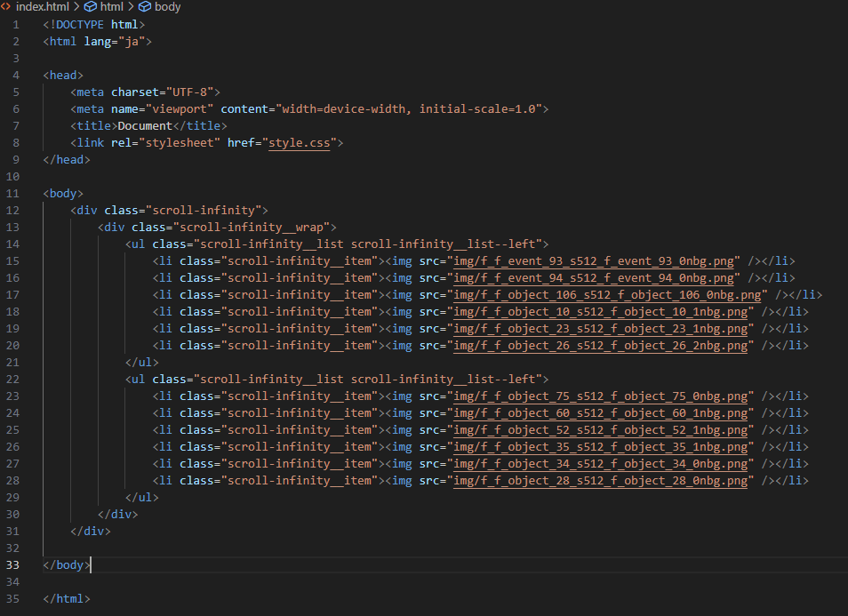Select line 11 via its line number
Viewport: 848px width, 616px height.
coord(13,194)
